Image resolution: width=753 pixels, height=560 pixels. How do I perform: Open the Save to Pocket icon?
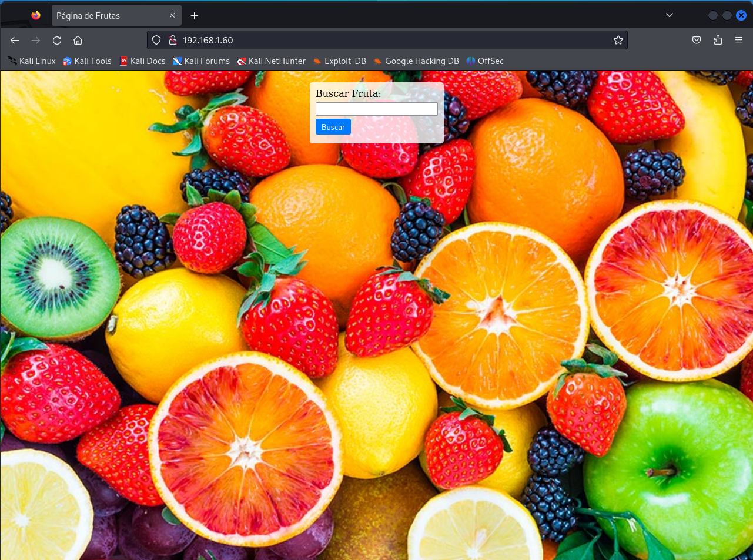[x=697, y=40]
